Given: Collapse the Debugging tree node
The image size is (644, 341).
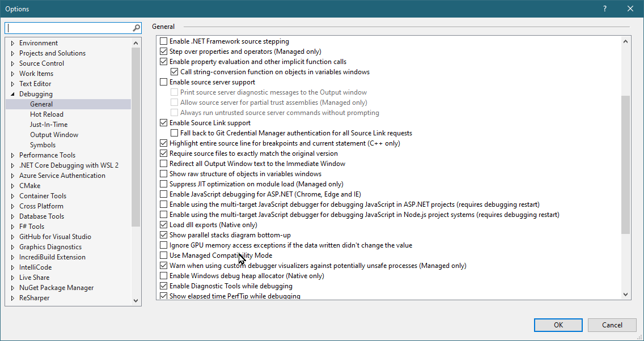Looking at the screenshot, I should point(12,94).
